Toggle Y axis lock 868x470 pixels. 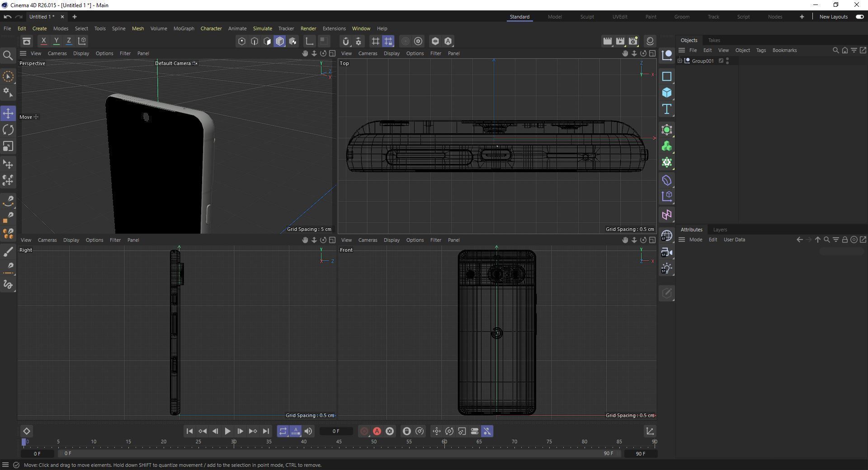click(56, 41)
